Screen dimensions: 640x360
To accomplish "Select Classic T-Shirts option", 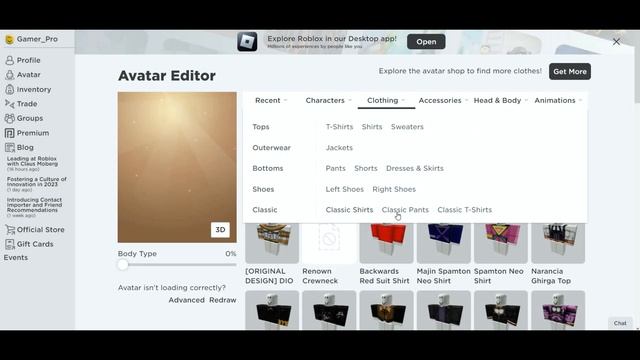I will tap(464, 210).
